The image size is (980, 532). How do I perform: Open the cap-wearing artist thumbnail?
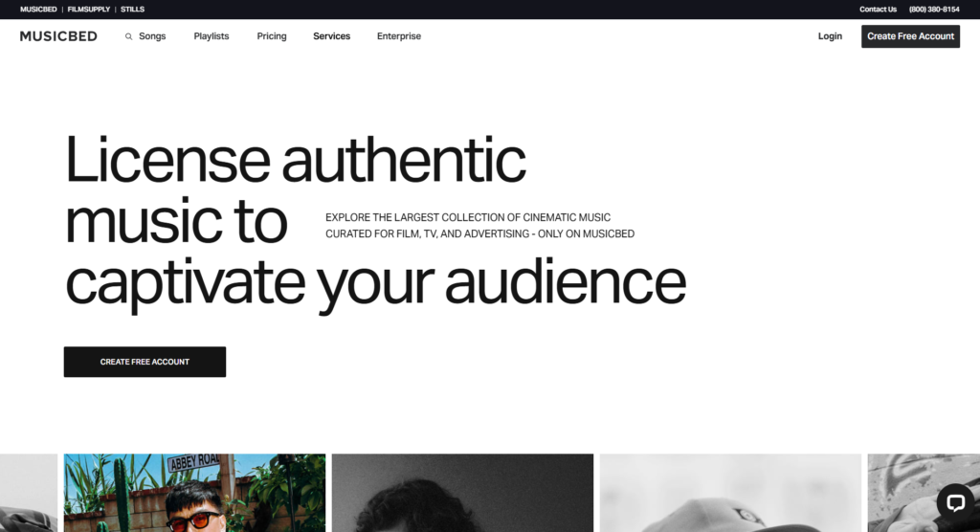[x=730, y=493]
